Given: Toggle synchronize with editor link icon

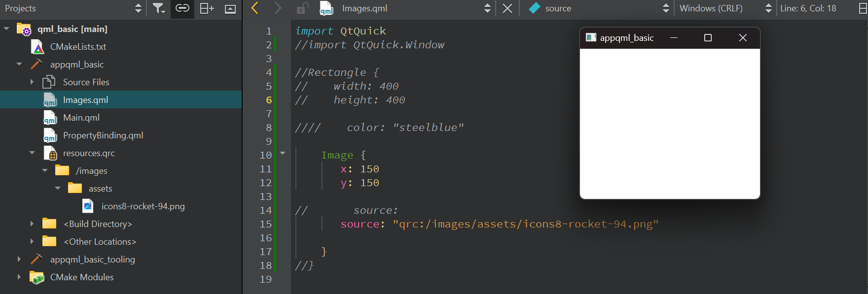Looking at the screenshot, I should point(182,8).
